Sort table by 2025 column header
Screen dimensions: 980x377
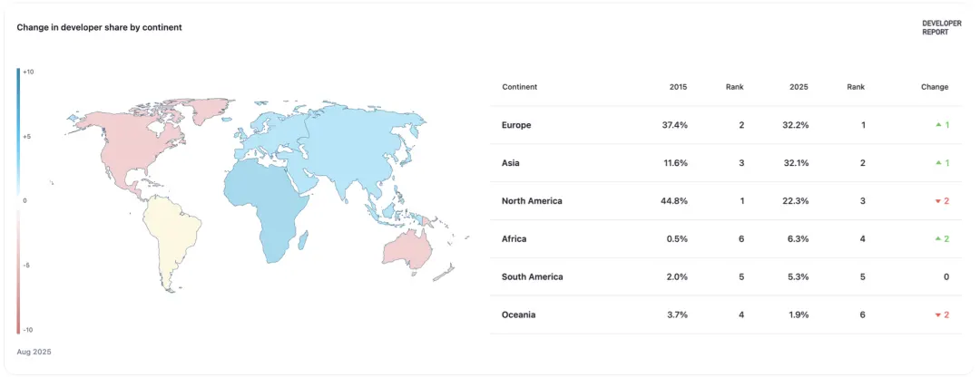pyautogui.click(x=799, y=87)
